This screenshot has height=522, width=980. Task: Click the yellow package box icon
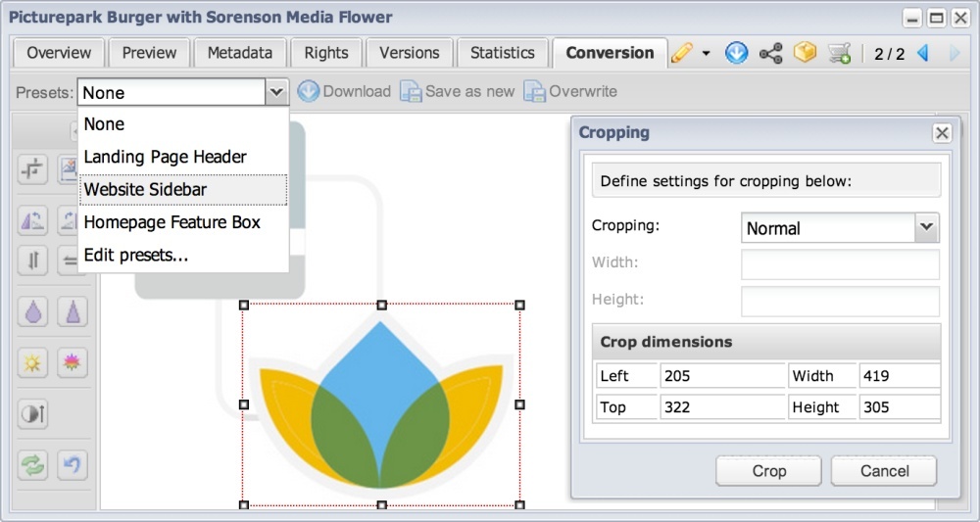805,53
